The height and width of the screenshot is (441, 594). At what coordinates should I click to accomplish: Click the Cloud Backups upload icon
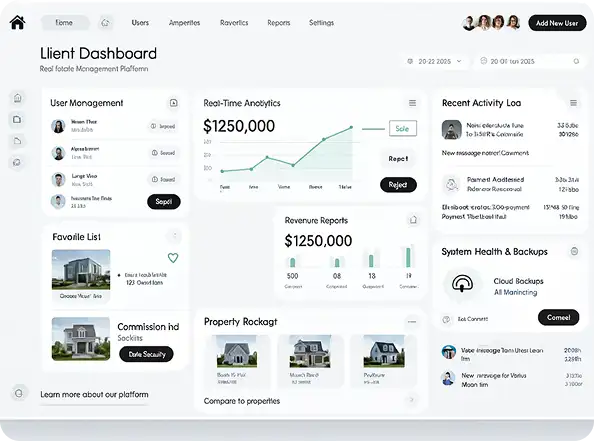coord(463,283)
